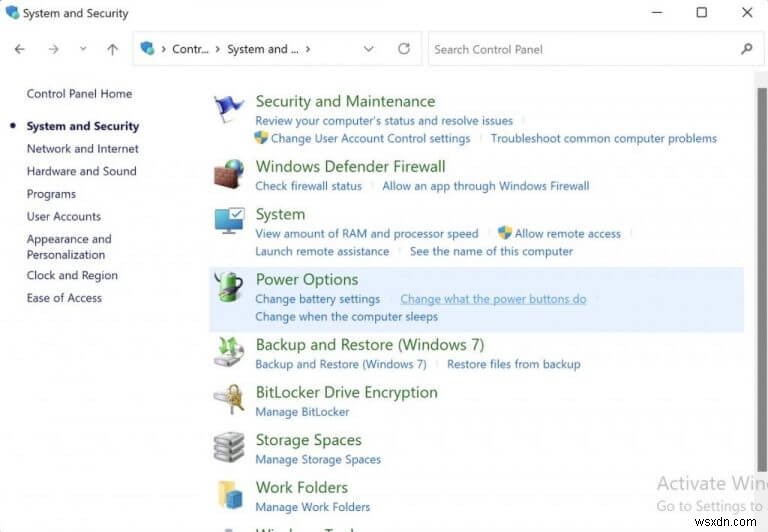Image resolution: width=768 pixels, height=532 pixels.
Task: Click the System monitor icon
Action: coord(229,220)
